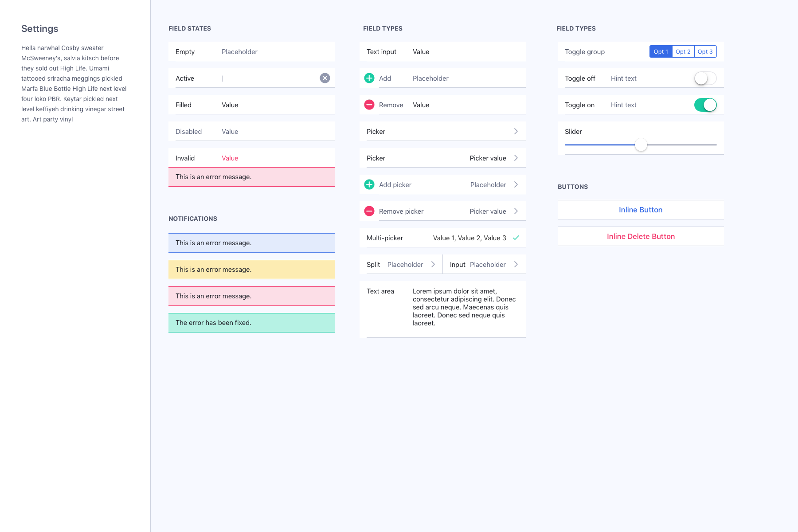798x532 pixels.
Task: Click the clear icon in Active field
Action: 325,78
